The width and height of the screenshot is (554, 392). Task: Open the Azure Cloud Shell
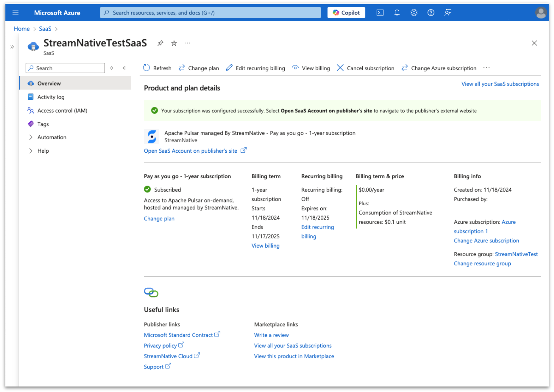380,12
